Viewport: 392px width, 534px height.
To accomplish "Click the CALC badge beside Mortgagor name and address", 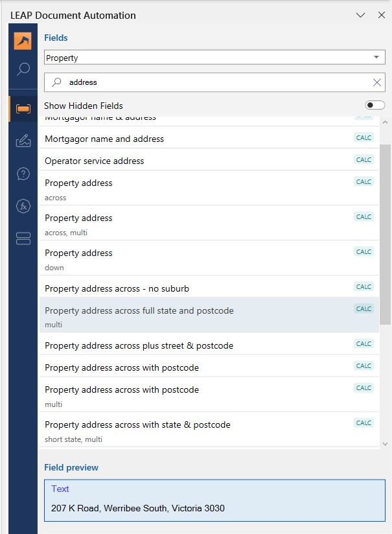I will pos(363,137).
